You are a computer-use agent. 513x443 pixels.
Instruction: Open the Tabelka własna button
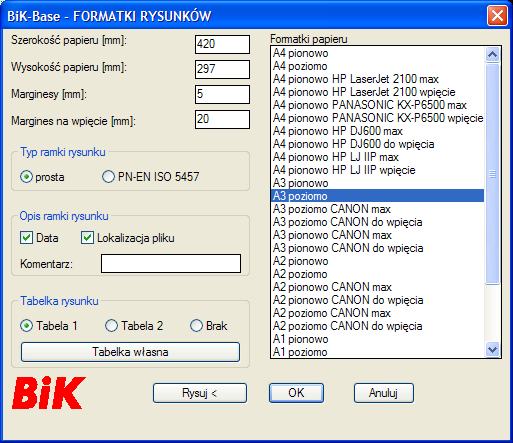(x=130, y=352)
